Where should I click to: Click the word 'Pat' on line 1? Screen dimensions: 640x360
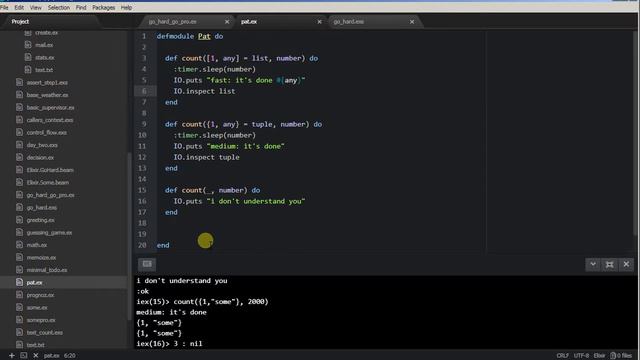coord(204,36)
